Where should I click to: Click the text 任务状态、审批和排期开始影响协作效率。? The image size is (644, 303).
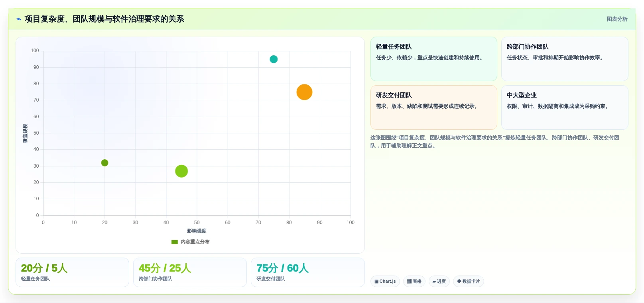[556, 58]
